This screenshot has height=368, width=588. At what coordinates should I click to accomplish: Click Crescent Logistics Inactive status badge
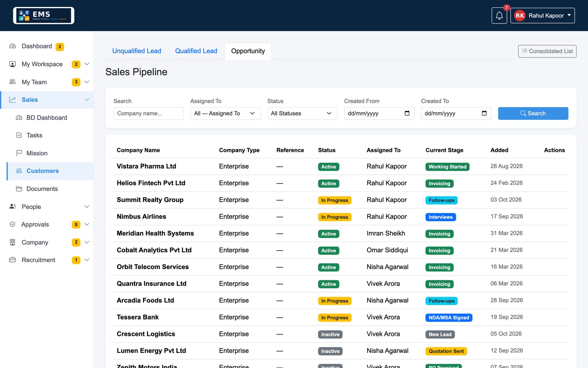[330, 335]
